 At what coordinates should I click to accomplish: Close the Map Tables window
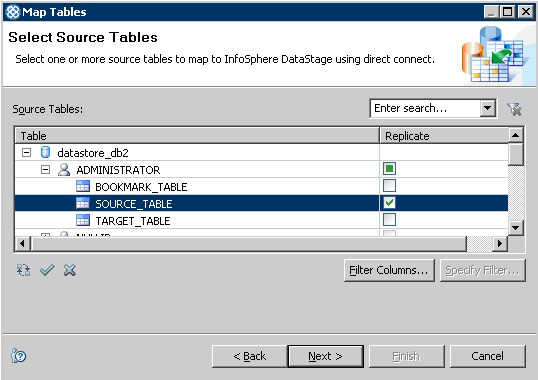point(526,12)
